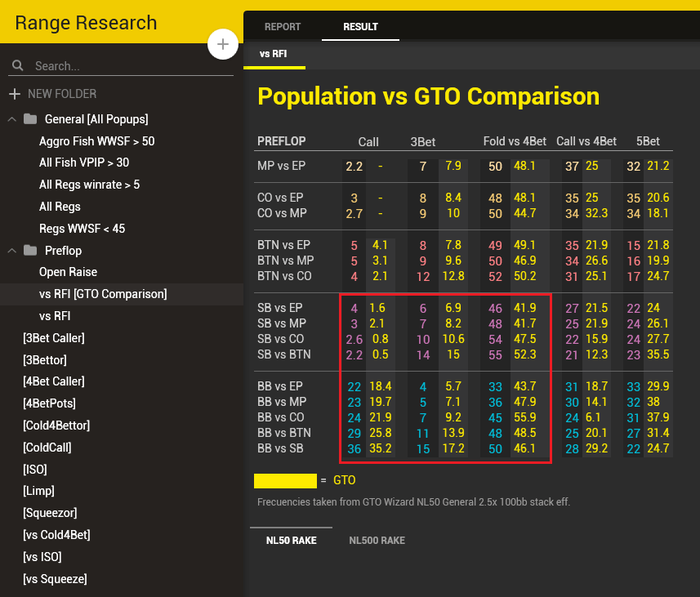Click the SB vs MP row label
This screenshot has width=700, height=597.
click(281, 323)
